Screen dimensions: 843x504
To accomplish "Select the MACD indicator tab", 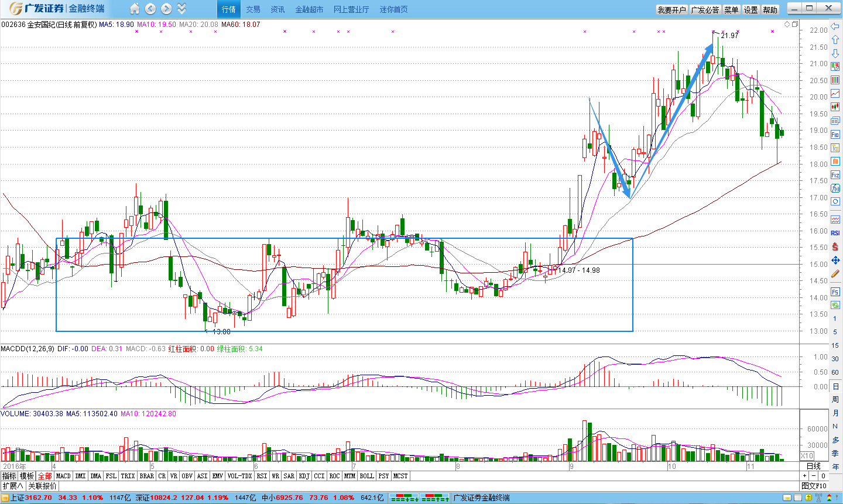I will (x=63, y=476).
